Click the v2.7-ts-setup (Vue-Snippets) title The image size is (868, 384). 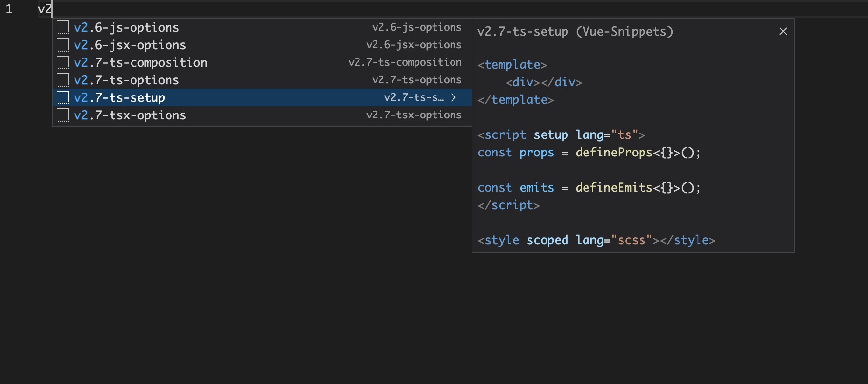point(575,32)
